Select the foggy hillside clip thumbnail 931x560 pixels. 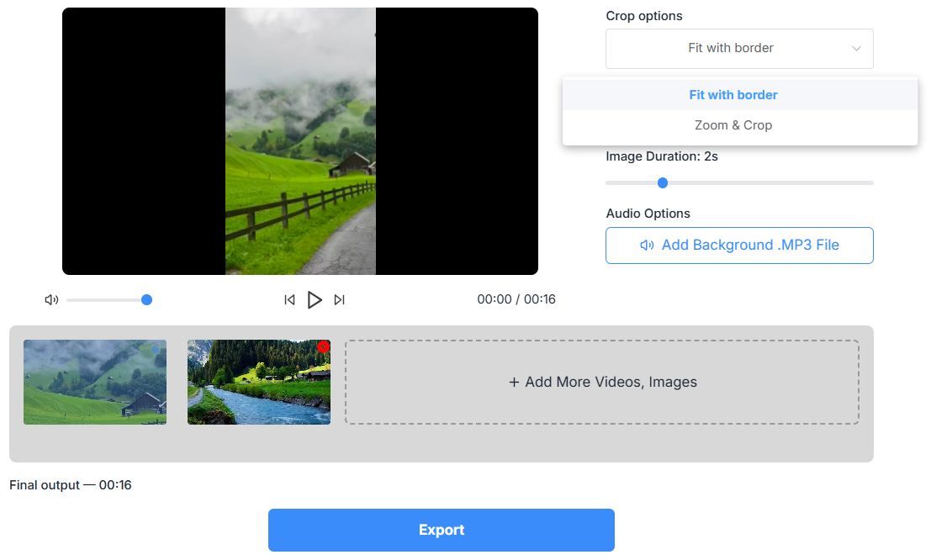click(95, 382)
